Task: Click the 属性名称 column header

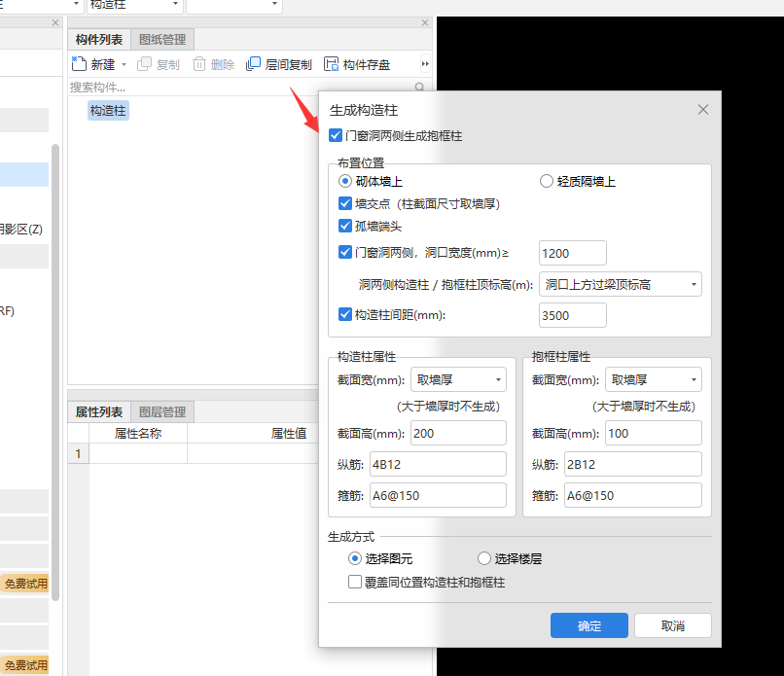Action: (138, 434)
